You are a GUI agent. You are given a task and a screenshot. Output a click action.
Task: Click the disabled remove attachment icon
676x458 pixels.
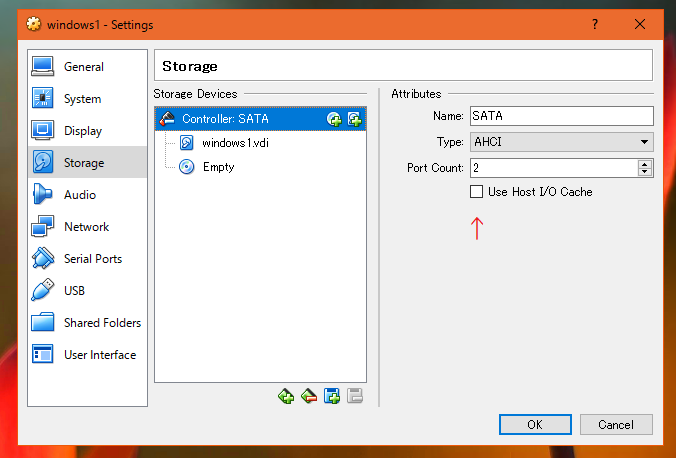tap(355, 395)
